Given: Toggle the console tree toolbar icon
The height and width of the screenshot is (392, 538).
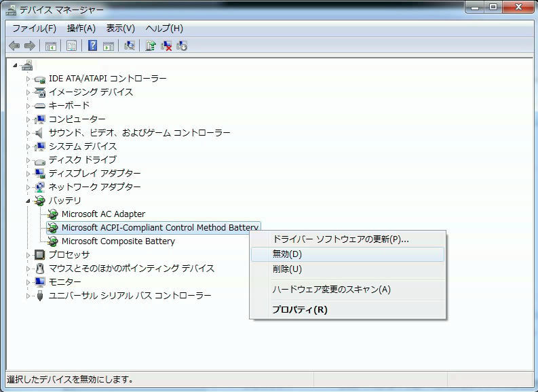Looking at the screenshot, I should (x=50, y=45).
